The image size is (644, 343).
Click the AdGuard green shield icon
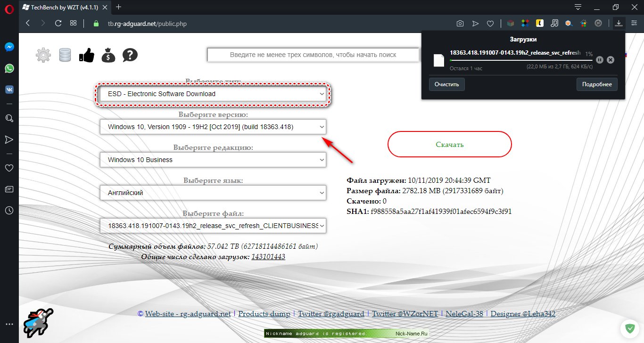click(x=629, y=328)
